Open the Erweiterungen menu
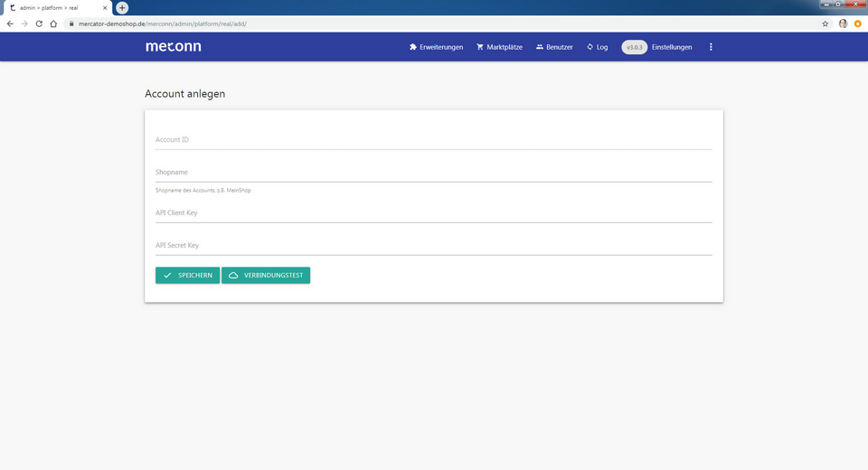 point(436,47)
